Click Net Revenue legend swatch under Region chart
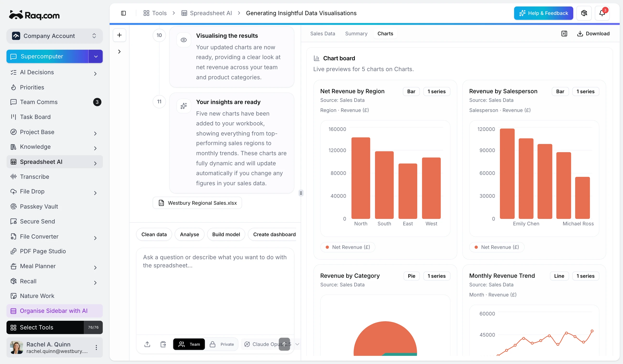 point(327,247)
